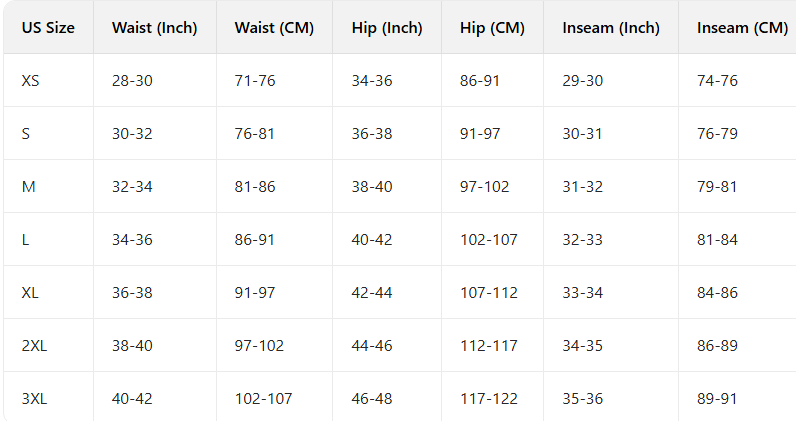Screen dimensions: 796x421
Task: Click the Hip (Inch) column header
Action: [x=385, y=28]
